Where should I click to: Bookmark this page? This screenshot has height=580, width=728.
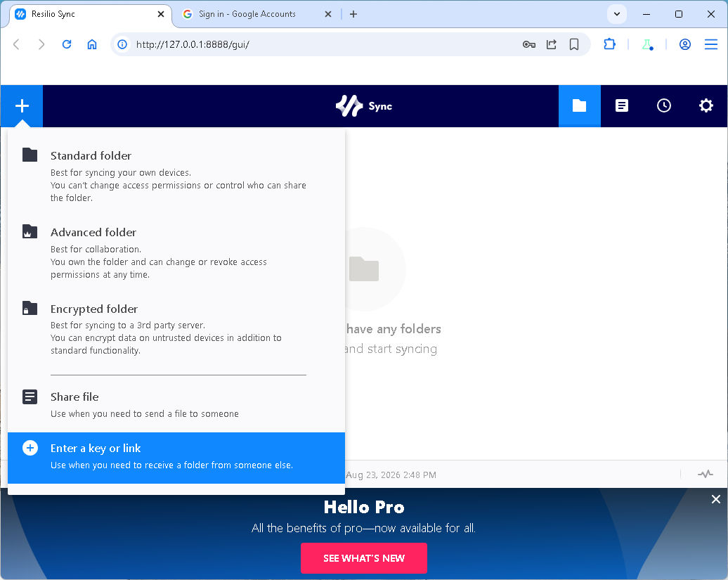(x=574, y=44)
